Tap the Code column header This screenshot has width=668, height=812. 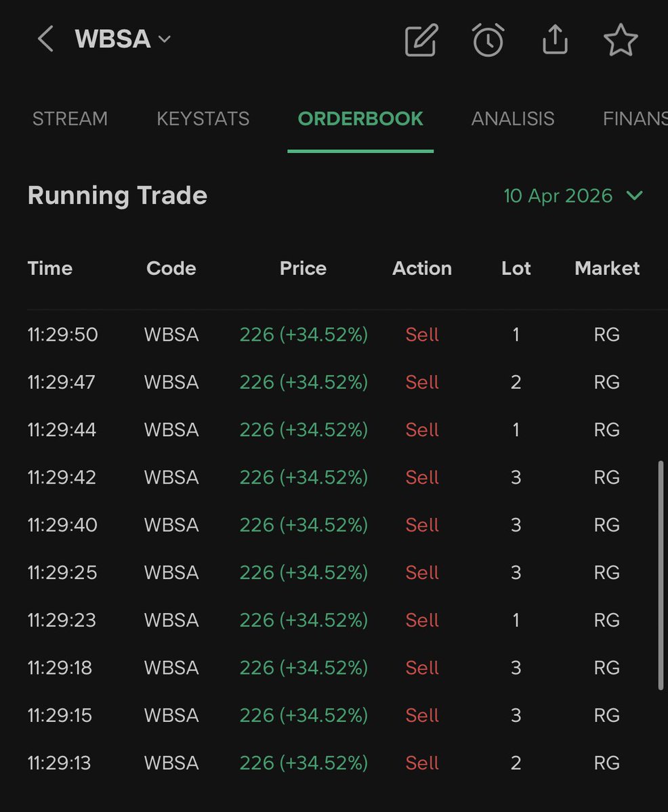171,268
